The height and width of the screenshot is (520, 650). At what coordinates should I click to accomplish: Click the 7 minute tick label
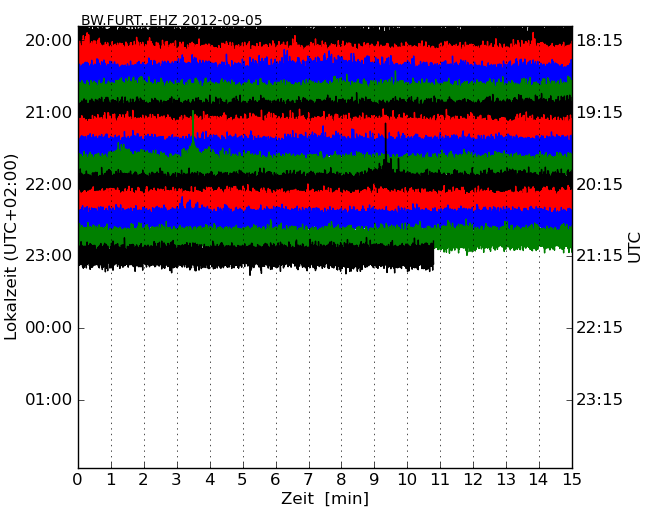point(308,479)
